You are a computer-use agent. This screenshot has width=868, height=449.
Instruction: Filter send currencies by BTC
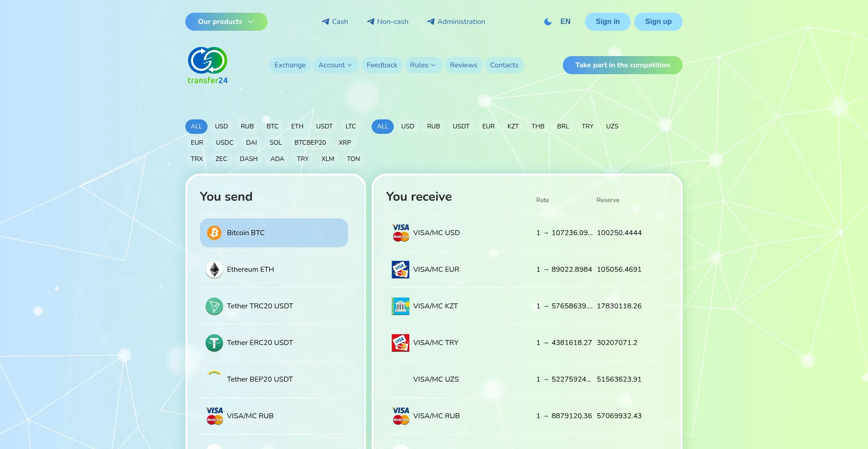(x=273, y=126)
